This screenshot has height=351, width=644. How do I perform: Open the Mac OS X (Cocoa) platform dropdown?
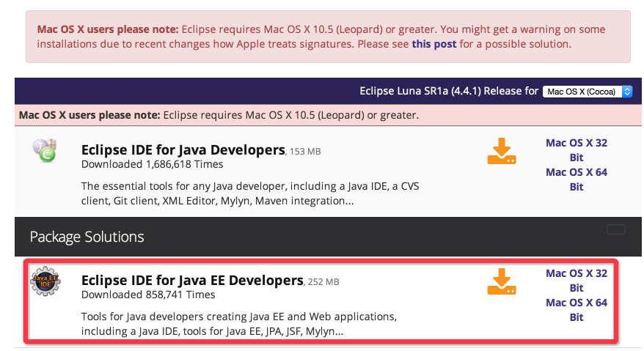pyautogui.click(x=587, y=92)
